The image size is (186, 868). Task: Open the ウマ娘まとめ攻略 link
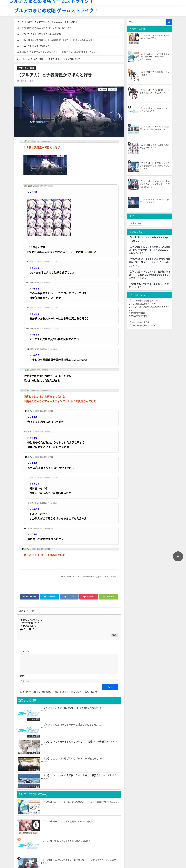click(x=137, y=313)
